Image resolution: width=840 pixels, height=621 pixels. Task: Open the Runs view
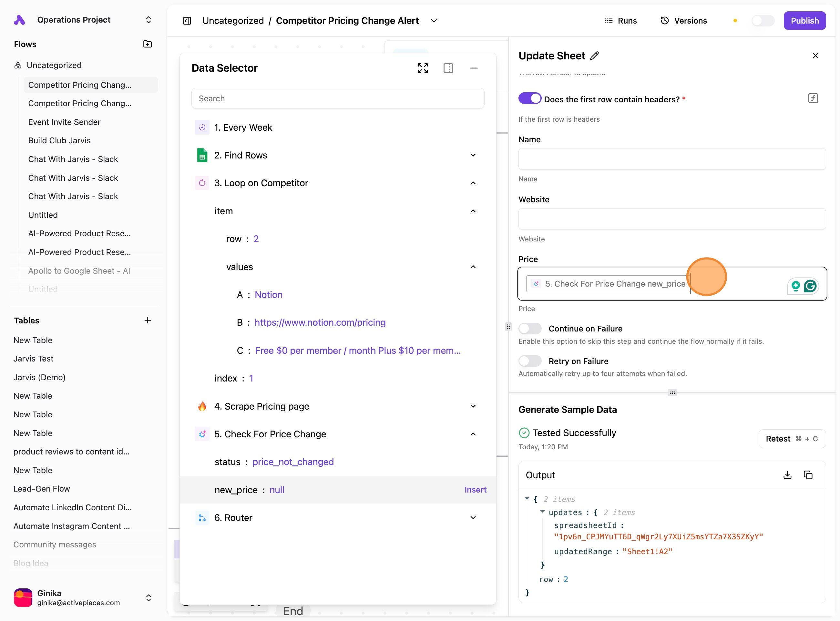click(620, 21)
